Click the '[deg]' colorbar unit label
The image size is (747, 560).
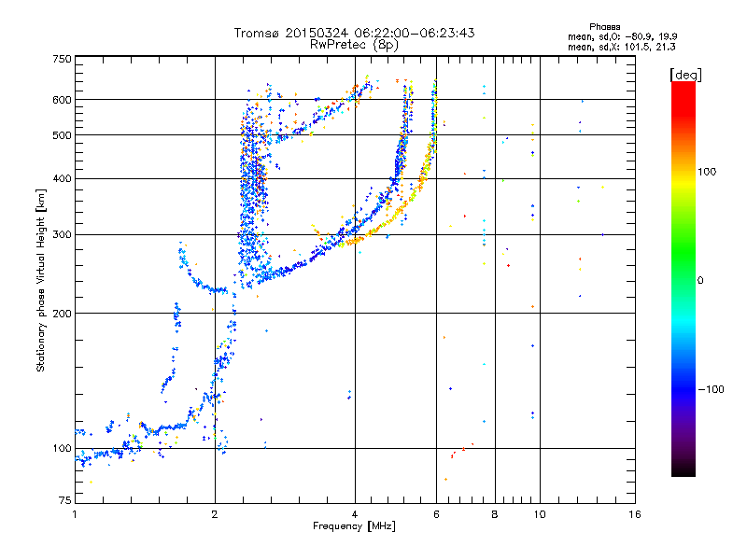pos(685,75)
